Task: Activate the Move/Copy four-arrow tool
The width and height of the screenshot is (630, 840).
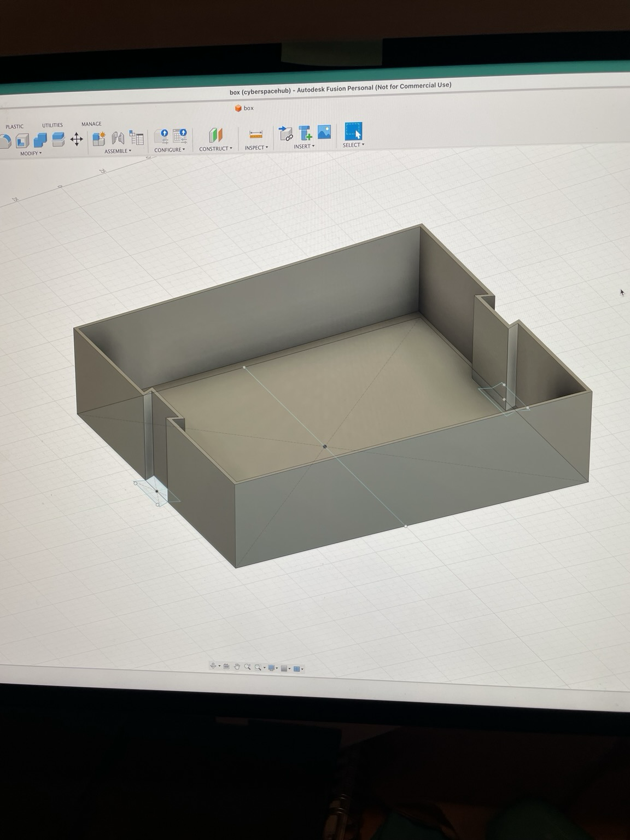Action: 76,139
